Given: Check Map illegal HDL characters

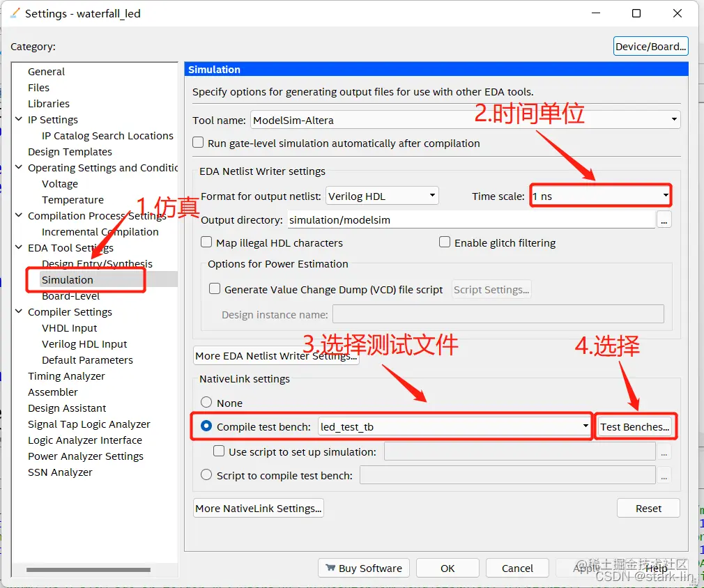Looking at the screenshot, I should click(x=206, y=242).
